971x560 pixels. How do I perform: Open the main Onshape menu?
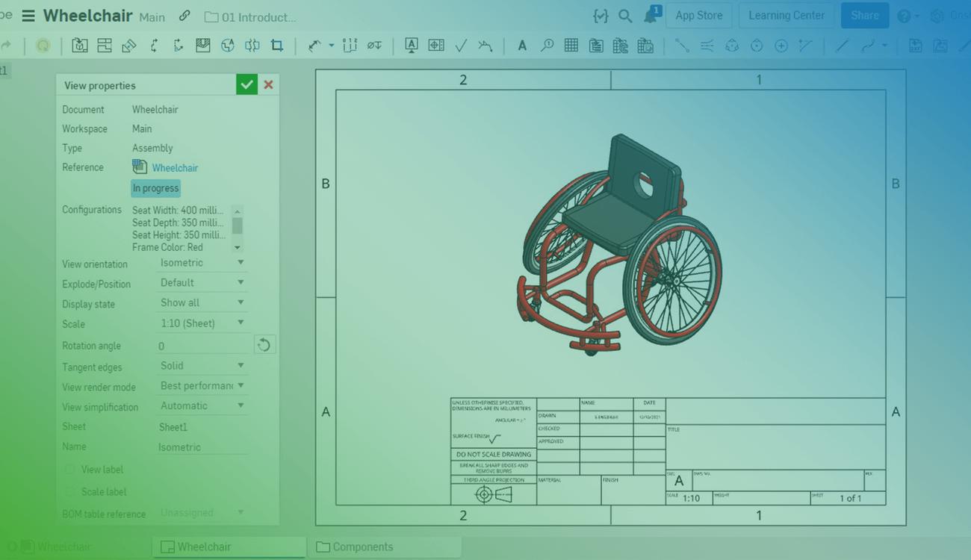[x=28, y=15]
